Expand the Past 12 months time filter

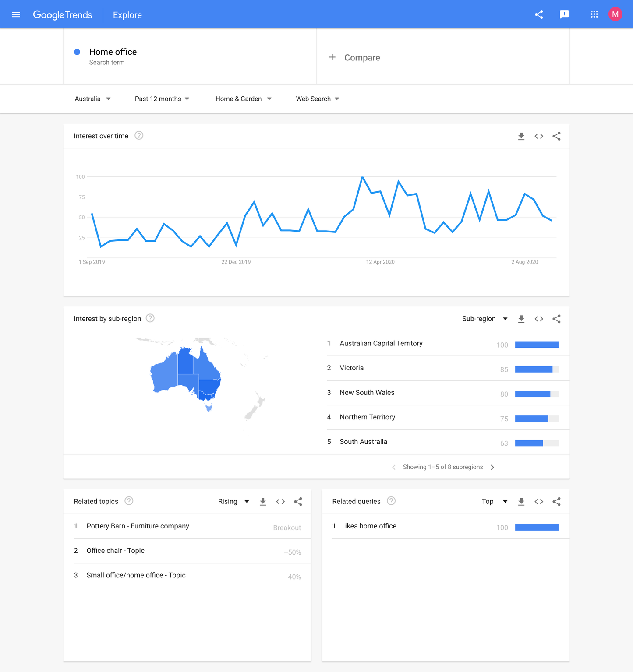[x=162, y=99]
